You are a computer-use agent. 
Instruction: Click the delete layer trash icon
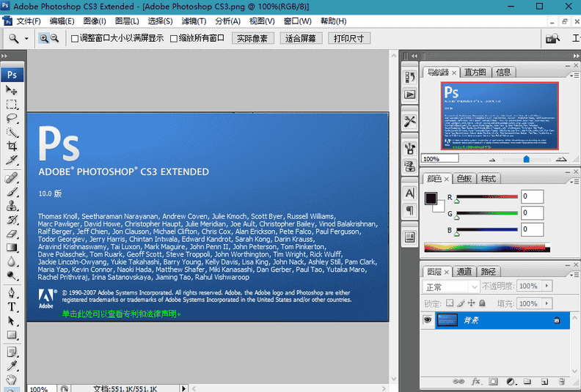(561, 382)
